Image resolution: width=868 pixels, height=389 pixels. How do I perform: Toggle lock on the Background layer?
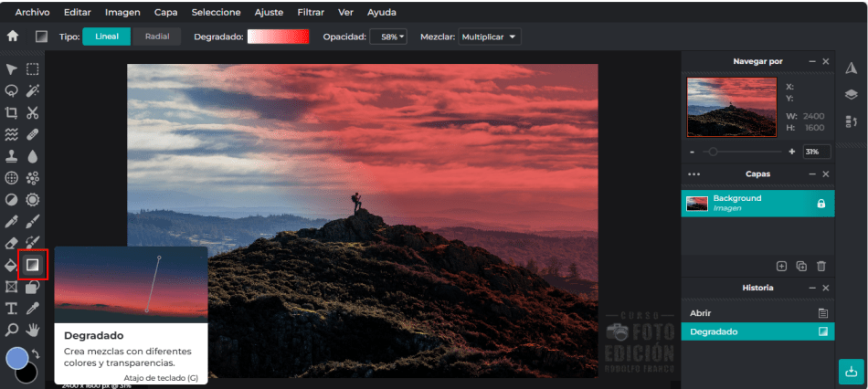tap(820, 204)
